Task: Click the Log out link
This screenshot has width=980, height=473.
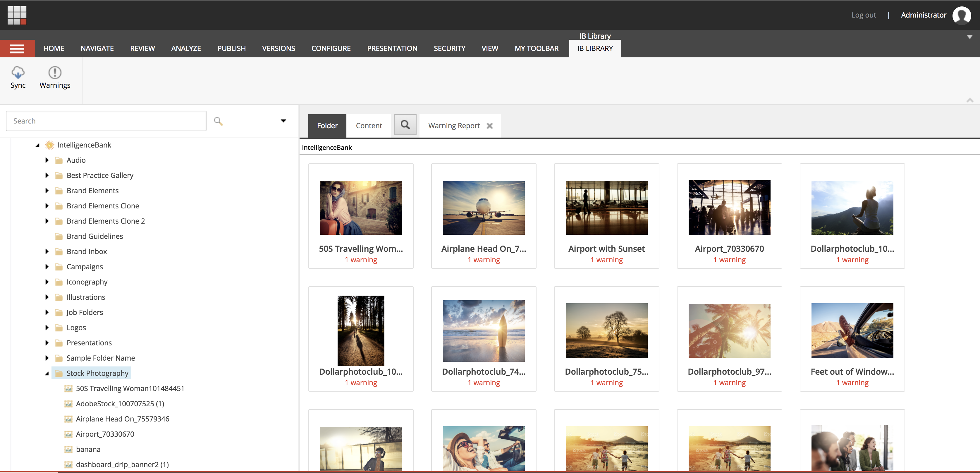Action: tap(863, 15)
